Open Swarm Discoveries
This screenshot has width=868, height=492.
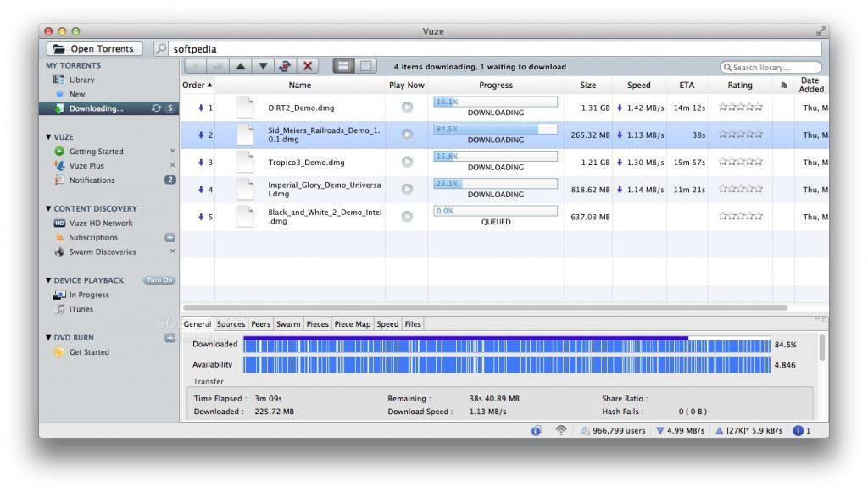103,252
